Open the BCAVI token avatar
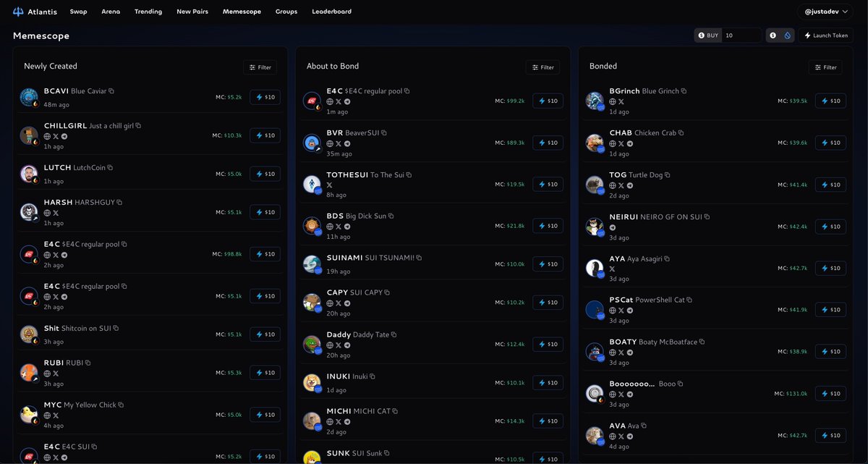The width and height of the screenshot is (868, 464). 29,97
